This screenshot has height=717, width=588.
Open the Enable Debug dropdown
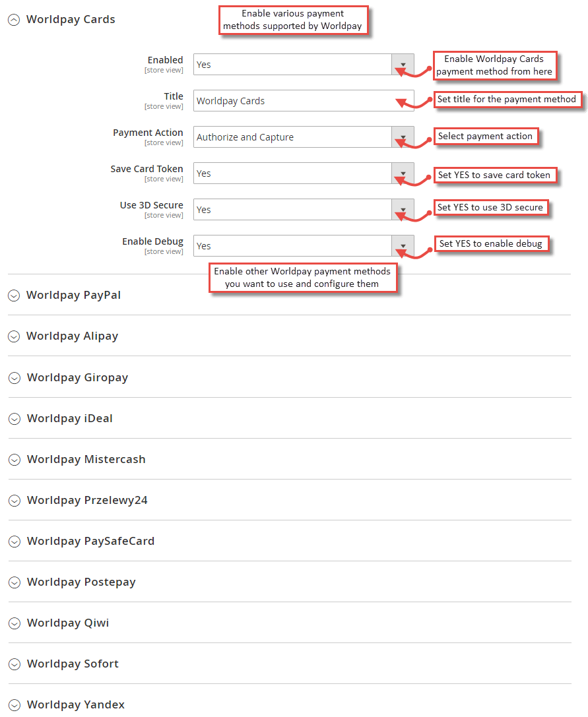click(304, 246)
